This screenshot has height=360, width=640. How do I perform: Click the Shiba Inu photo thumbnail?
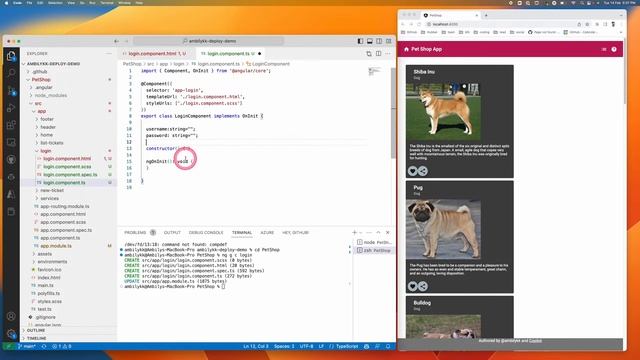click(443, 111)
